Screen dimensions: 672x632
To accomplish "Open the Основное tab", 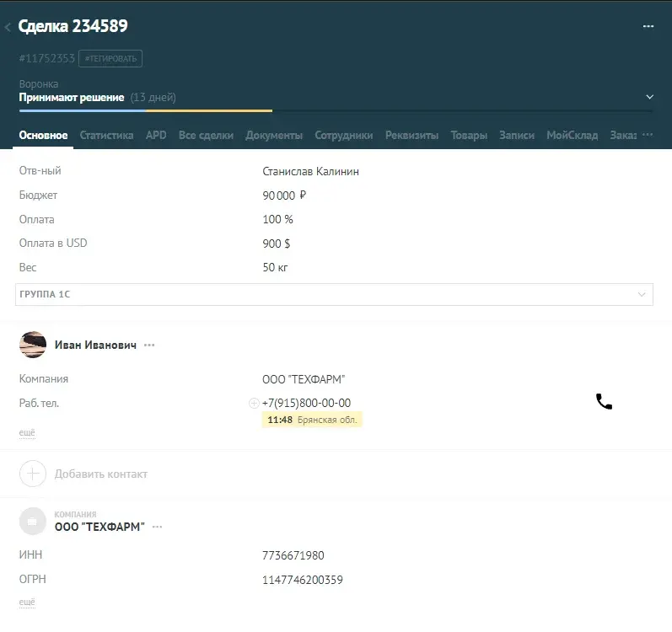I will [x=43, y=136].
